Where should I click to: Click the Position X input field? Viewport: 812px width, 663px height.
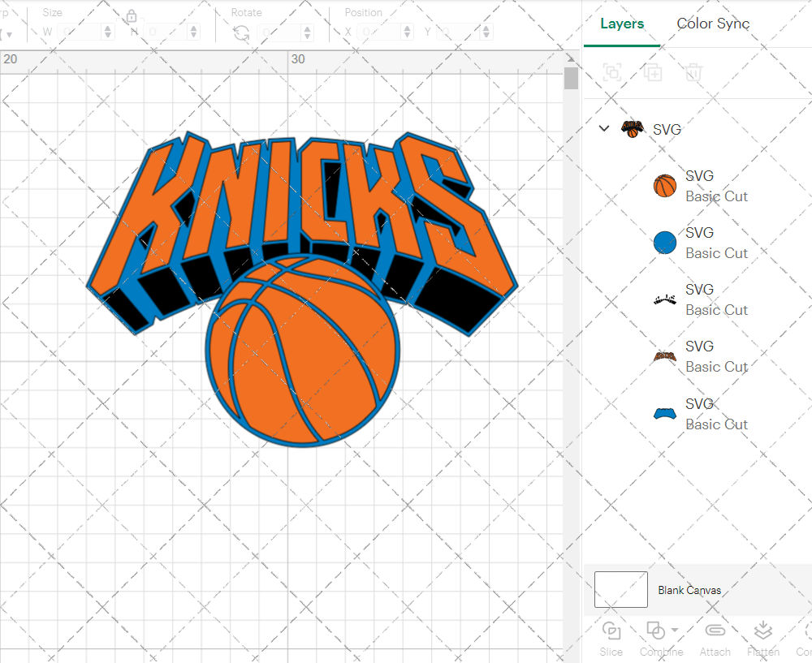click(x=379, y=32)
